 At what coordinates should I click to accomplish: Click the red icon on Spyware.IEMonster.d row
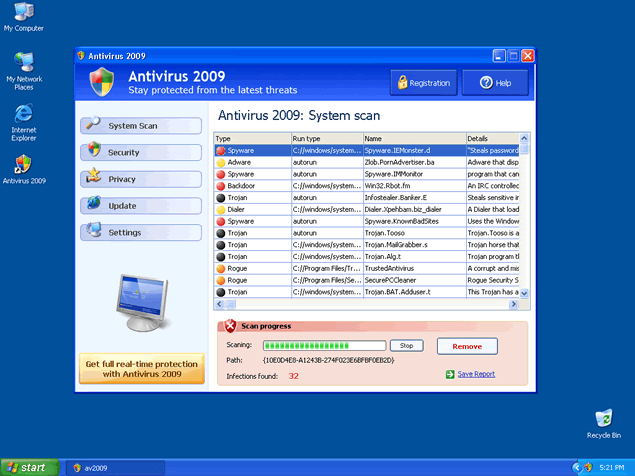221,150
